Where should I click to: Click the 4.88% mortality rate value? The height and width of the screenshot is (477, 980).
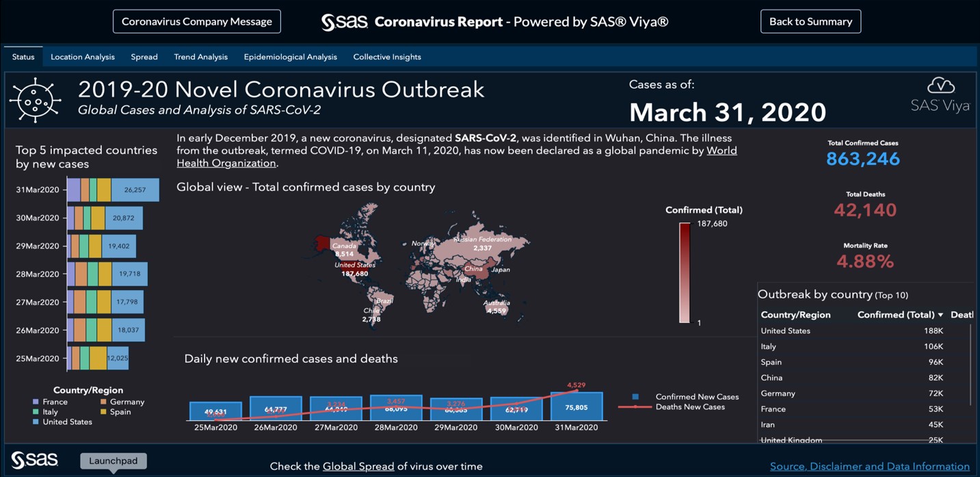(x=865, y=261)
